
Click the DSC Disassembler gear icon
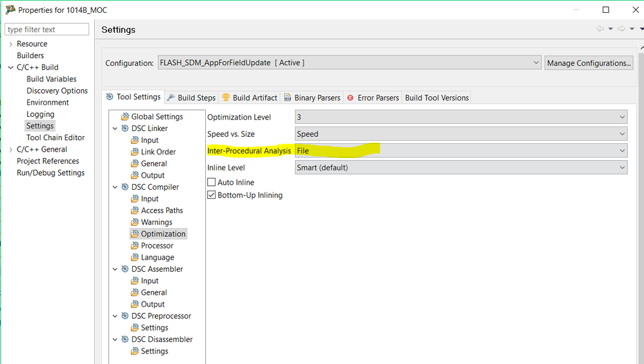click(125, 339)
